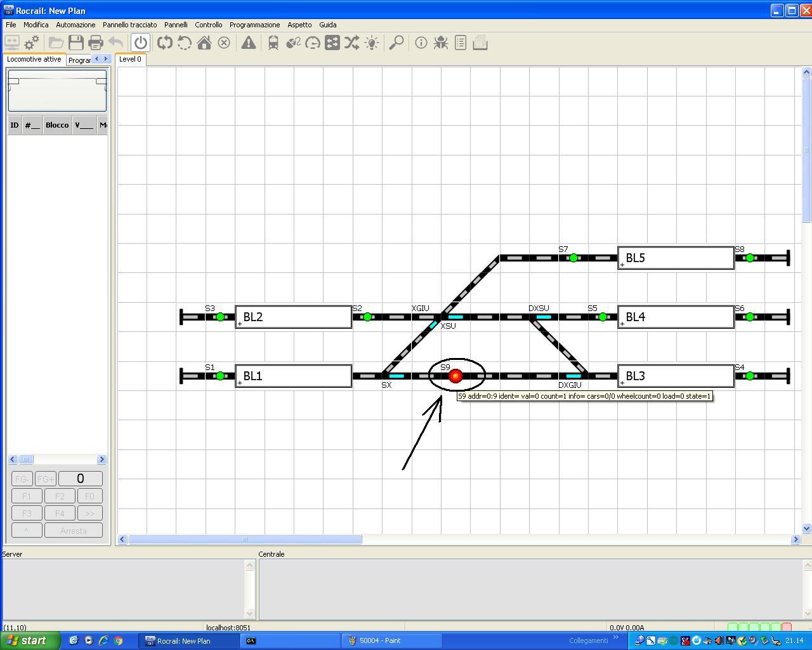Click the home icon in toolbar
This screenshot has width=812, height=650.
(204, 43)
